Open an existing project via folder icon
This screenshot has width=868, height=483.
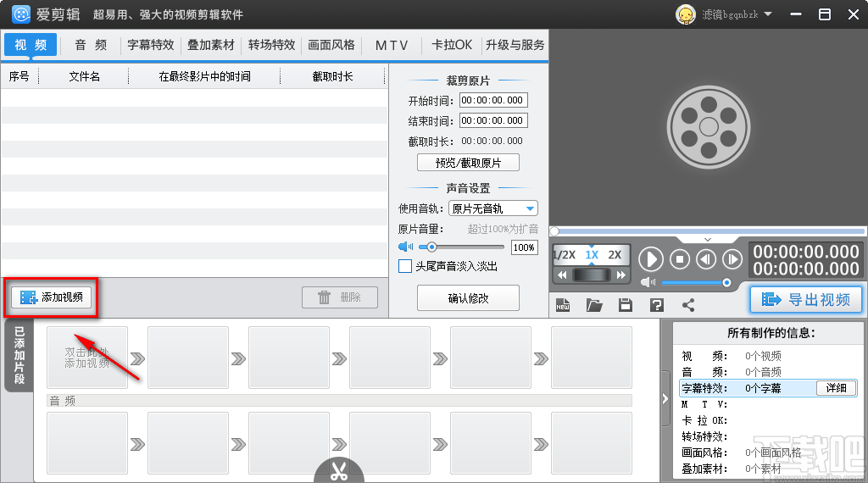594,305
